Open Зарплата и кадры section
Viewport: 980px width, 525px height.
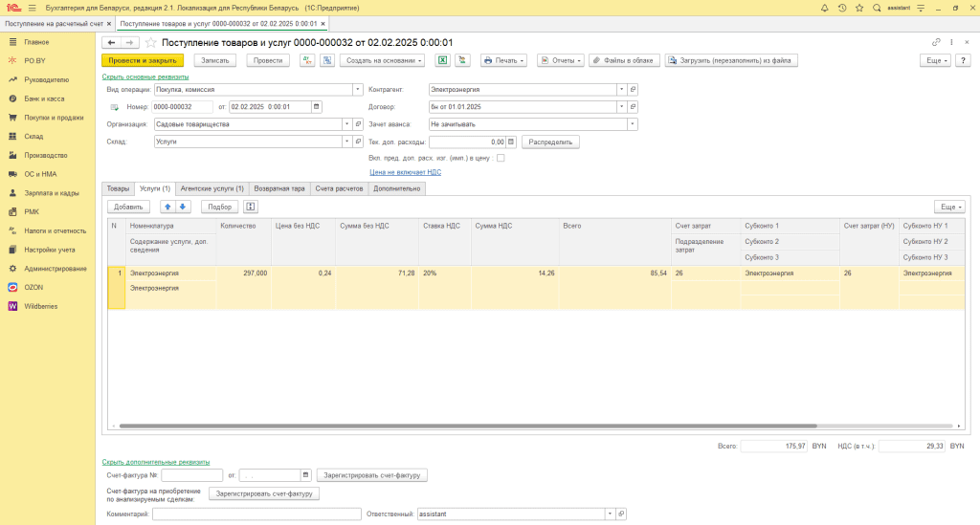[52, 193]
